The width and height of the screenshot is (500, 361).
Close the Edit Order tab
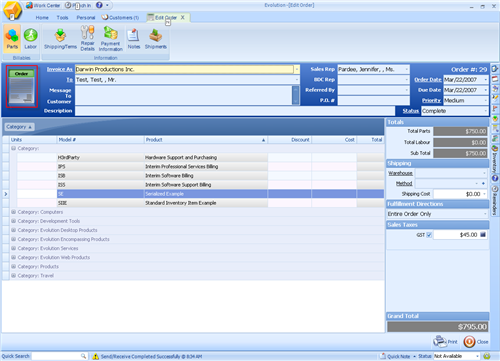[x=183, y=17]
